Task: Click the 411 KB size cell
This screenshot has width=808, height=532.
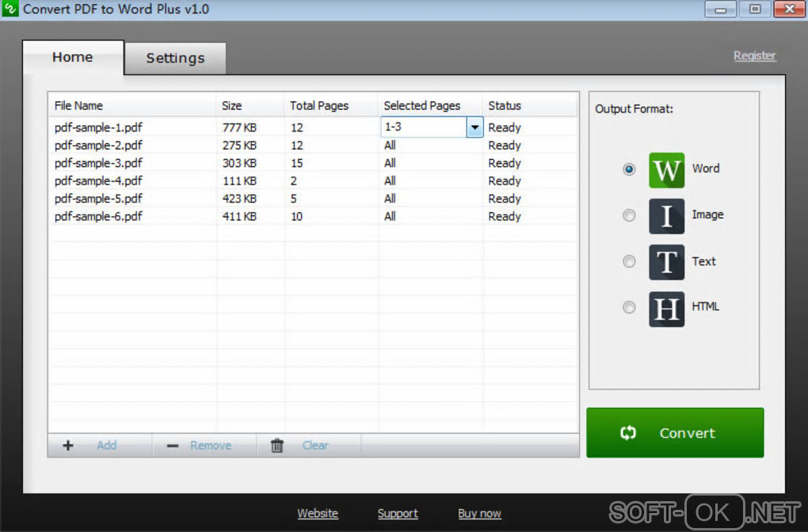Action: [239, 216]
